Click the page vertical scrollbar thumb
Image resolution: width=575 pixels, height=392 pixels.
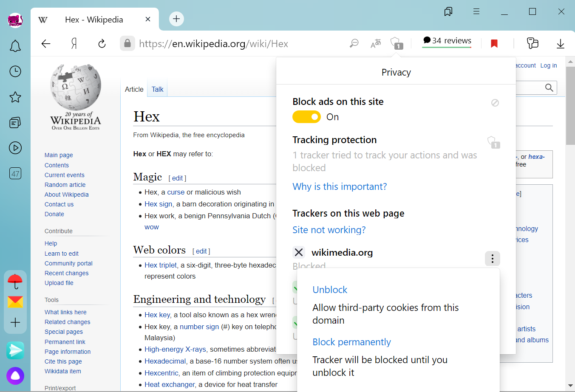(x=570, y=106)
